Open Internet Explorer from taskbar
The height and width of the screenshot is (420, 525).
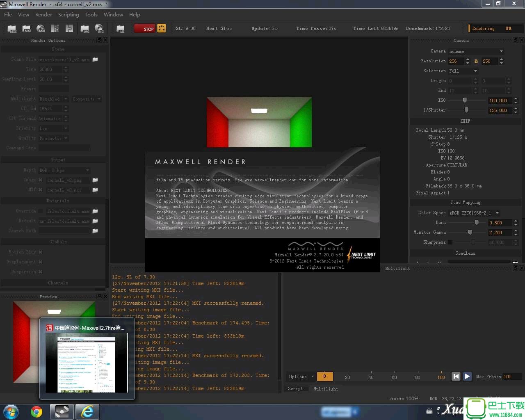tap(87, 411)
